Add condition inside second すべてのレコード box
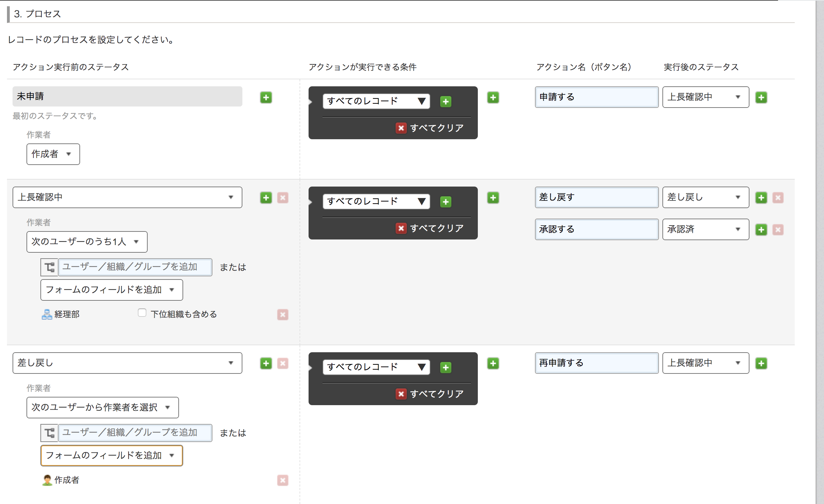The height and width of the screenshot is (504, 824). (x=446, y=202)
